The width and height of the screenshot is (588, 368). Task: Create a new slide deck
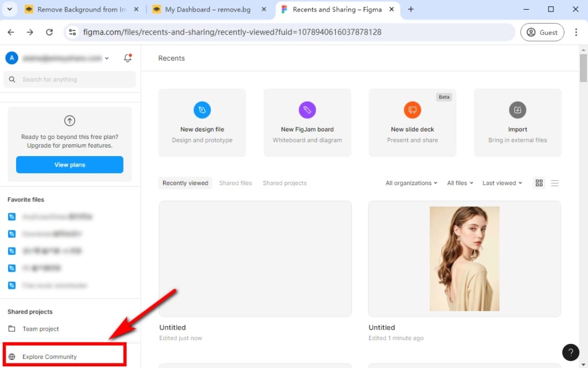[x=412, y=122]
